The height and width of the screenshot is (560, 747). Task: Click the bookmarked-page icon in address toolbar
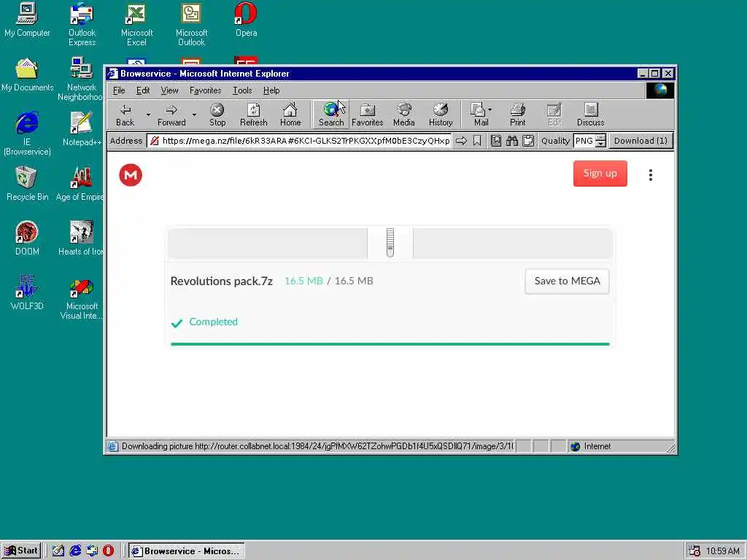tap(496, 141)
